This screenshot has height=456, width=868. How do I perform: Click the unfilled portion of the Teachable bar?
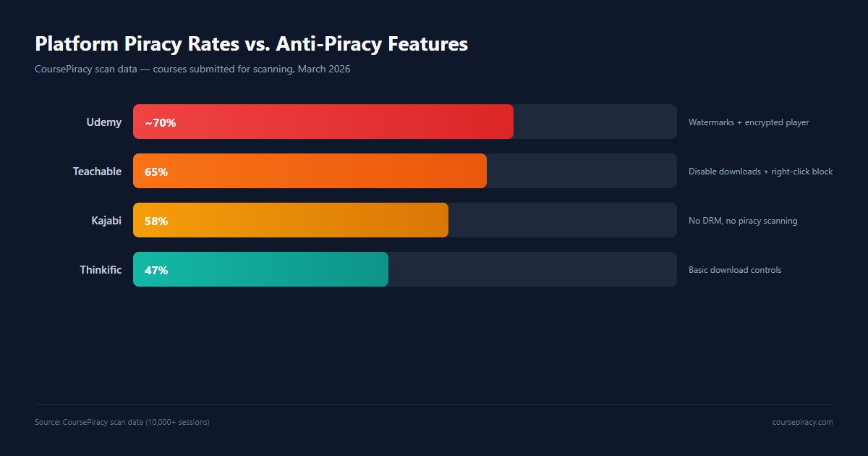[582, 171]
